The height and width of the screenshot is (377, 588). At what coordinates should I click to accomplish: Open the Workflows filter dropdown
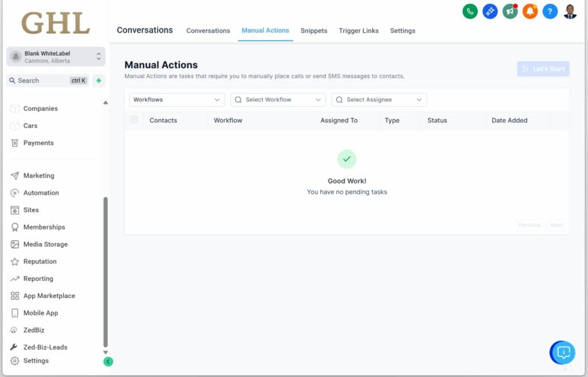176,99
